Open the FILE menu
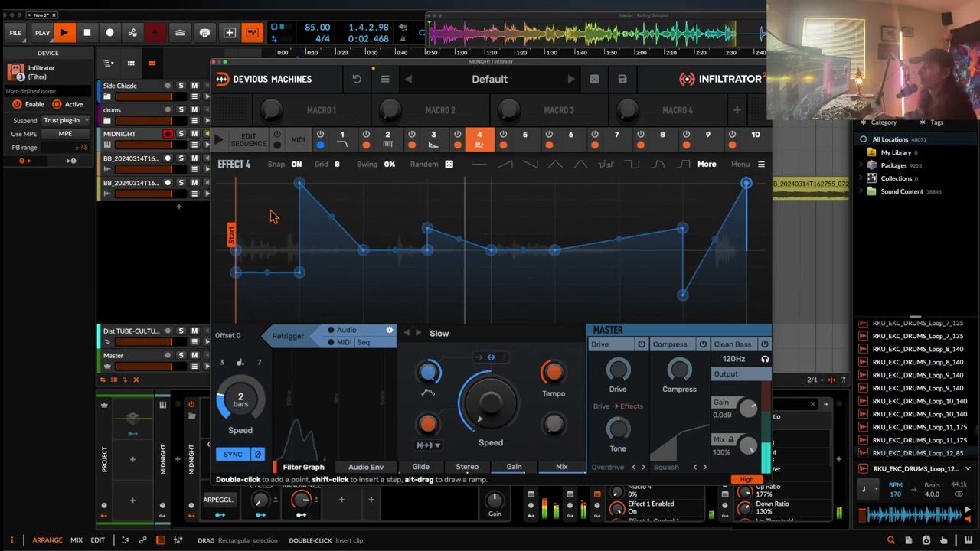This screenshot has width=980, height=551. pyautogui.click(x=15, y=33)
